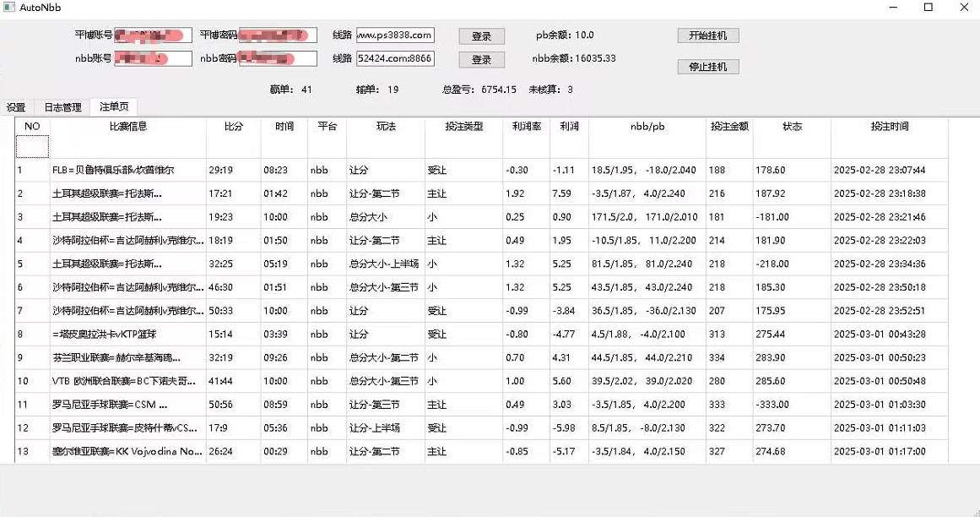980x517 pixels.
Task: Click the AutoNbb application icon in the title bar
Action: point(11,7)
